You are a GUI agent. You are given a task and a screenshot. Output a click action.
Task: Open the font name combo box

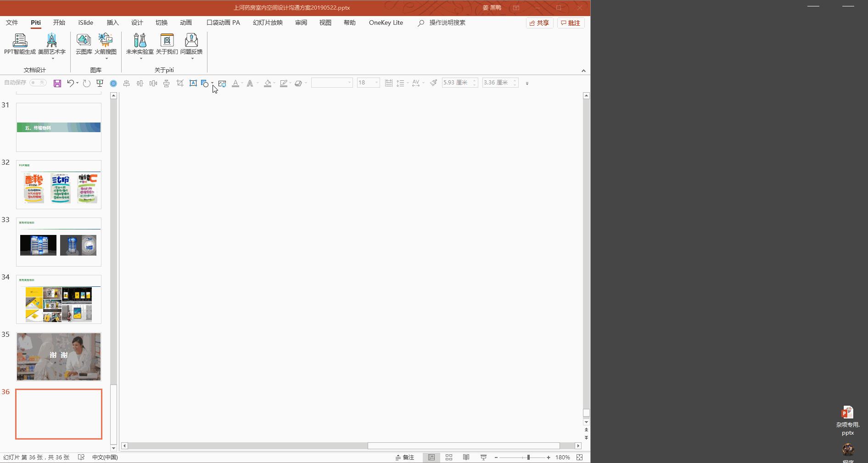(x=332, y=83)
